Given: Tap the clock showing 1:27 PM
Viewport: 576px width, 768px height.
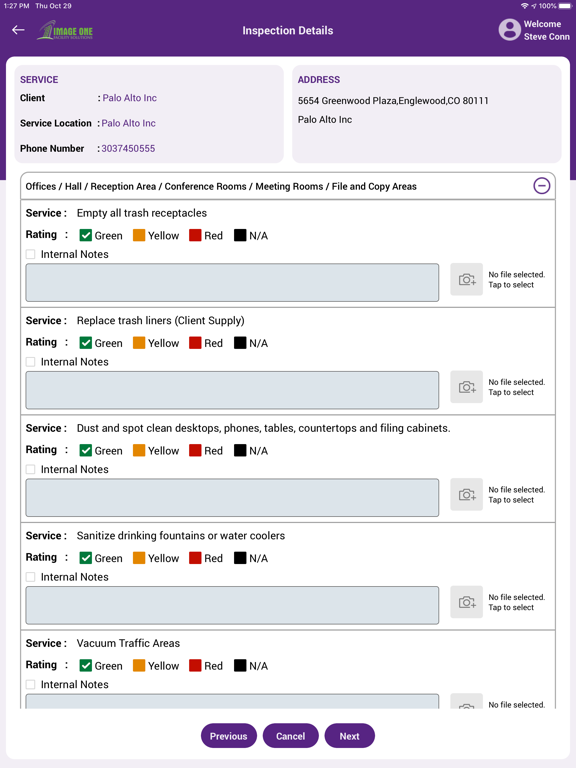Looking at the screenshot, I should [17, 6].
